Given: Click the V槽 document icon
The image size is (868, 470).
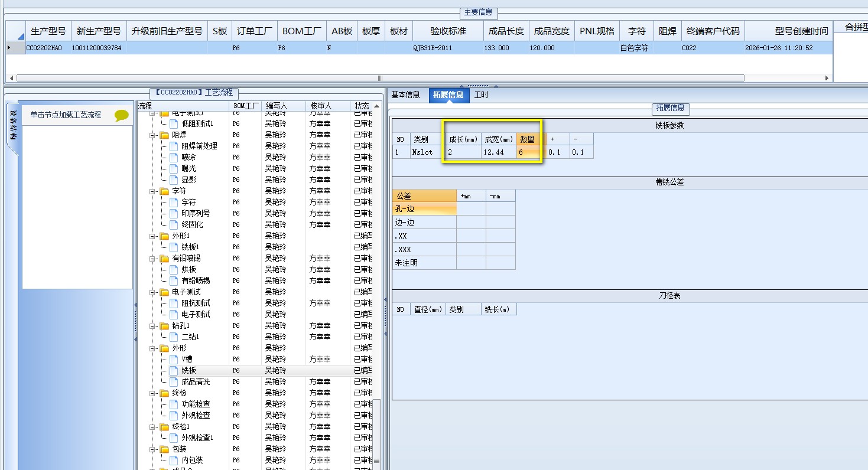Looking at the screenshot, I should tap(174, 360).
